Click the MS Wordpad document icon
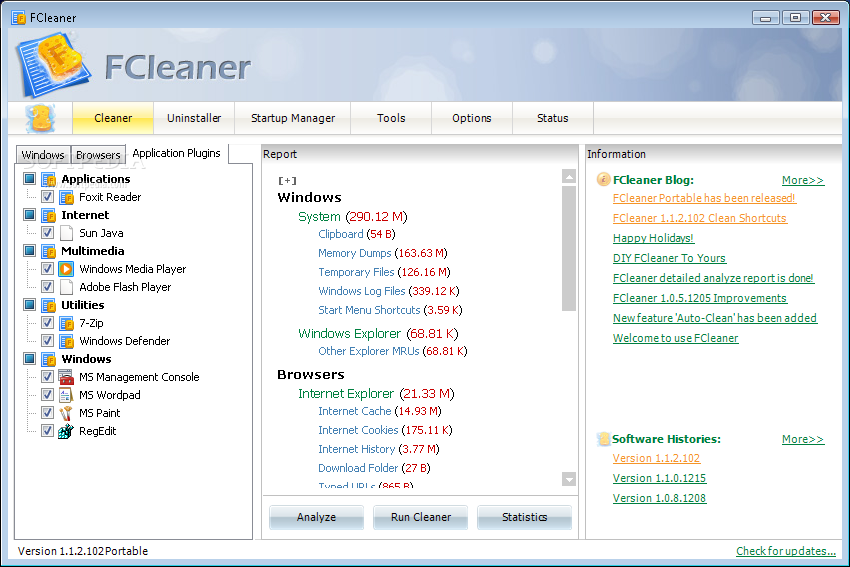Image resolution: width=850 pixels, height=567 pixels. coord(66,395)
